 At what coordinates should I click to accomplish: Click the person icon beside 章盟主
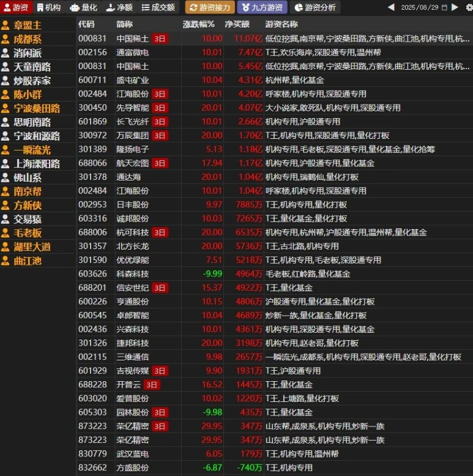click(x=6, y=26)
